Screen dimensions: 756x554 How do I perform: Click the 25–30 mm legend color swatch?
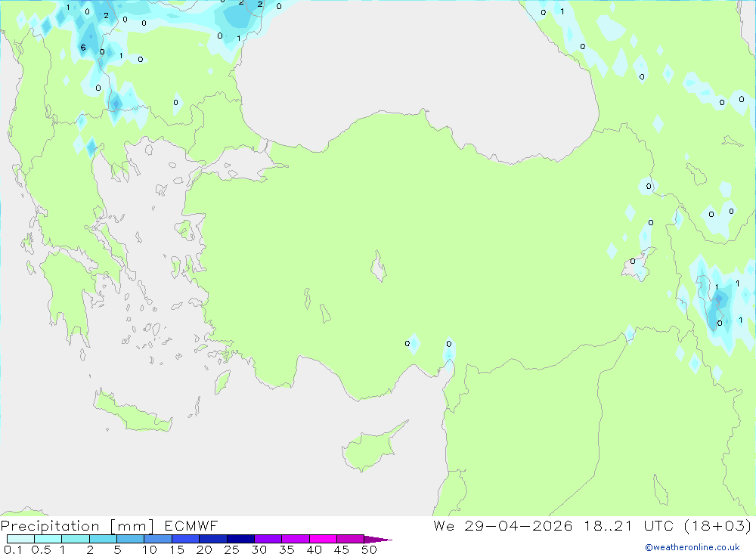pyautogui.click(x=240, y=539)
